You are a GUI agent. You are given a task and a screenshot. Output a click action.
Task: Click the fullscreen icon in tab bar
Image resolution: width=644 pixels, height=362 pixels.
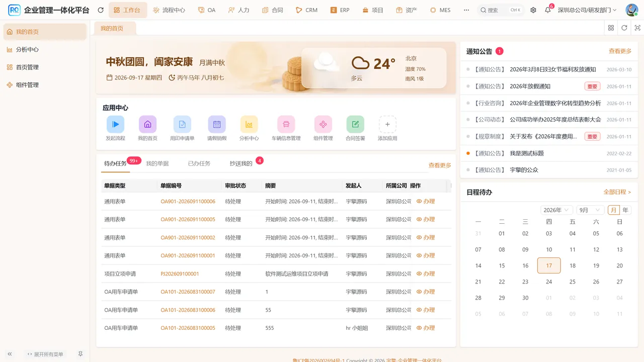tap(637, 28)
